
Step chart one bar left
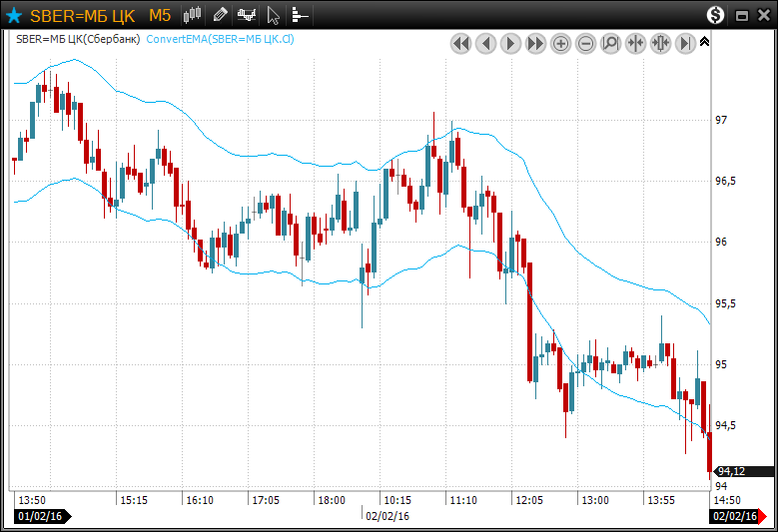tap(485, 44)
